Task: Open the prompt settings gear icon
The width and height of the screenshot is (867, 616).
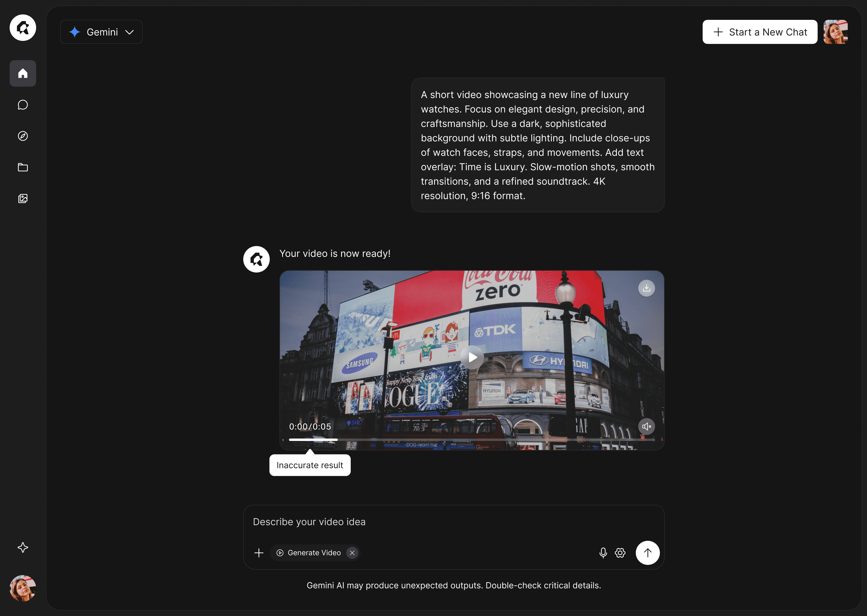Action: coord(620,553)
